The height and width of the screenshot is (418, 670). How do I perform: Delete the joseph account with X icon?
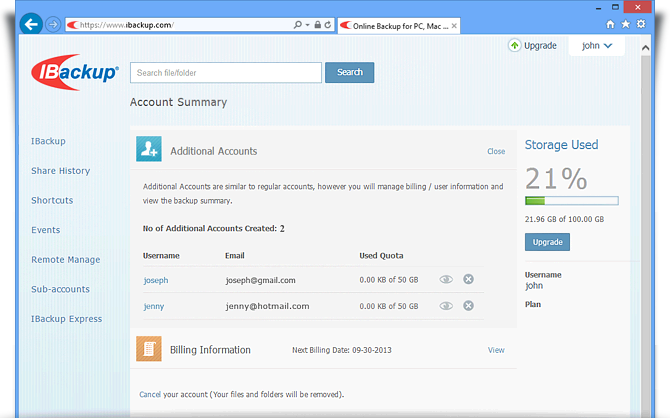point(468,279)
